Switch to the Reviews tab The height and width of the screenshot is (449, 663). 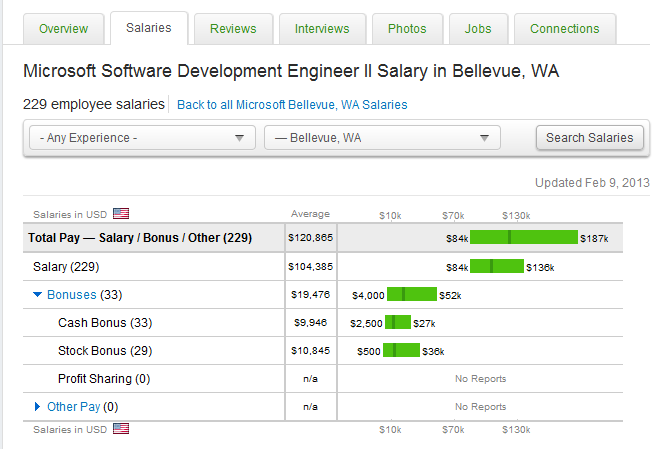click(233, 29)
